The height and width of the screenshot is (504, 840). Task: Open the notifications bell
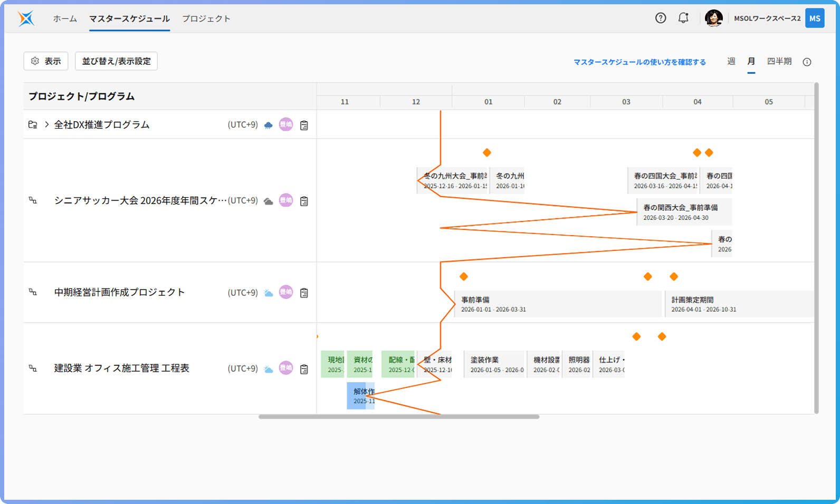pyautogui.click(x=683, y=18)
